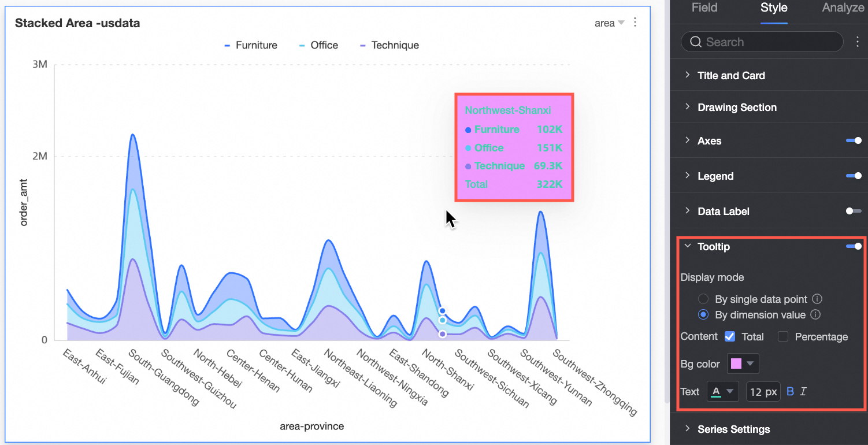Check the Percentage content checkbox
Image resolution: width=868 pixels, height=445 pixels.
783,336
